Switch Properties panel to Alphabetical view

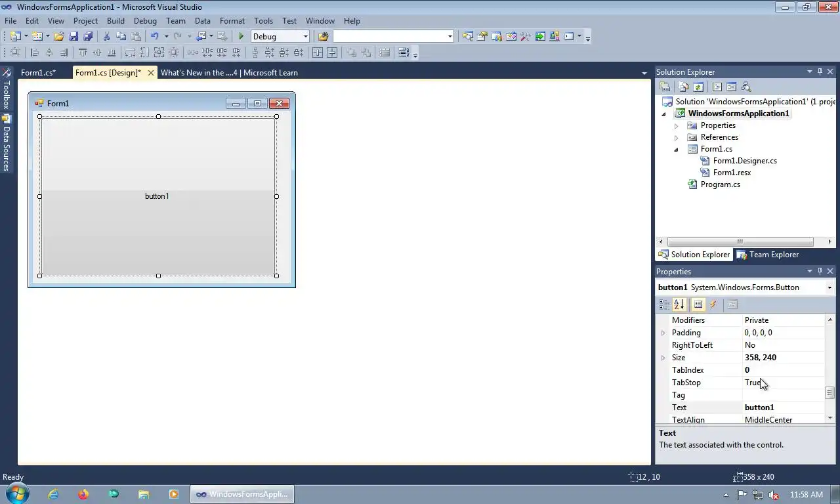point(679,304)
